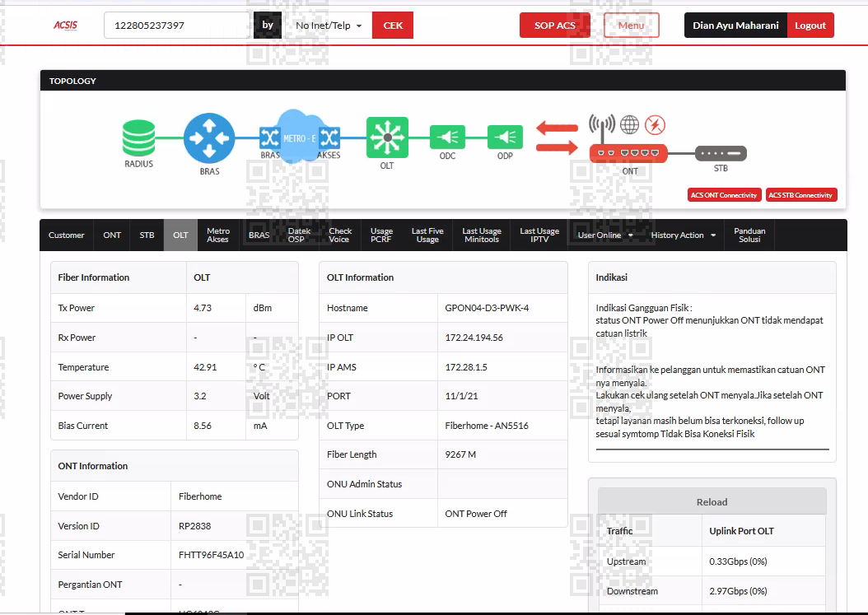The image size is (868, 615).
Task: Select the grey STB device icon
Action: [x=721, y=153]
